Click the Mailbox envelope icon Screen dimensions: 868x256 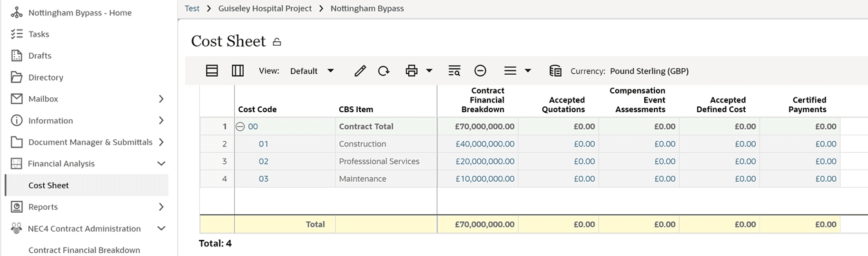pyautogui.click(x=17, y=99)
